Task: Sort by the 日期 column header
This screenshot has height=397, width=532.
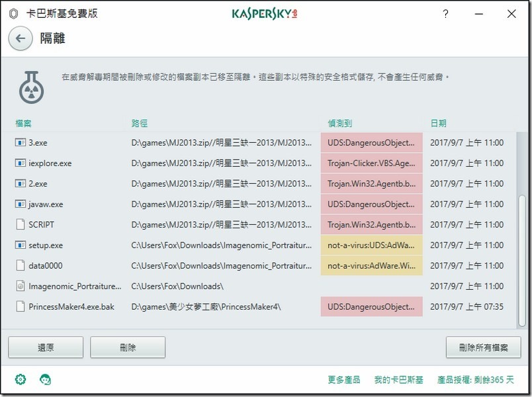Action: pos(438,123)
